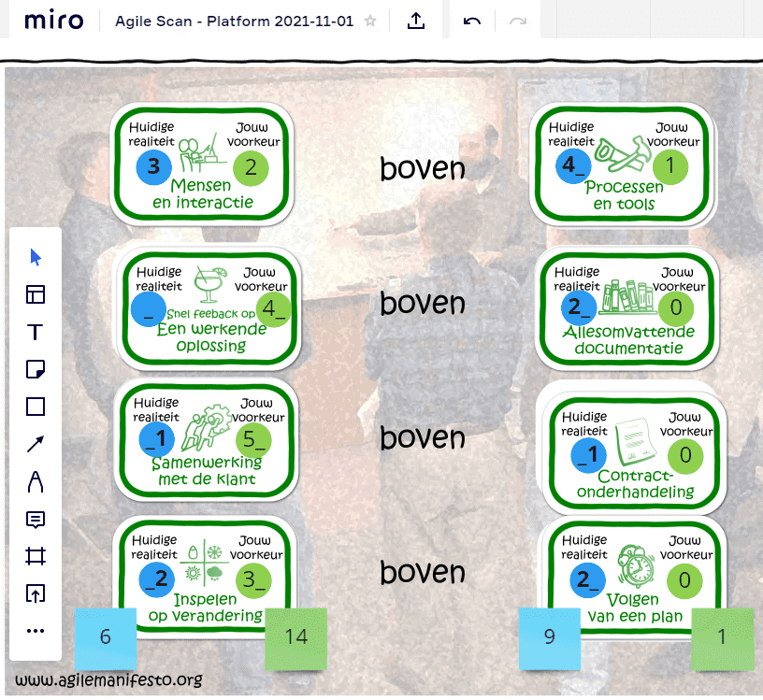Select the sticky note tool
Screen dimensions: 763x700
(x=35, y=369)
